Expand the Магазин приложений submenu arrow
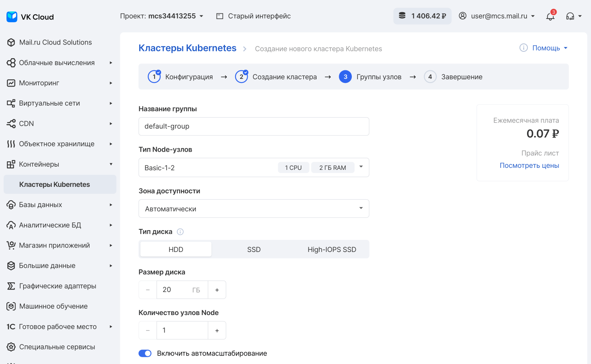 click(x=111, y=245)
